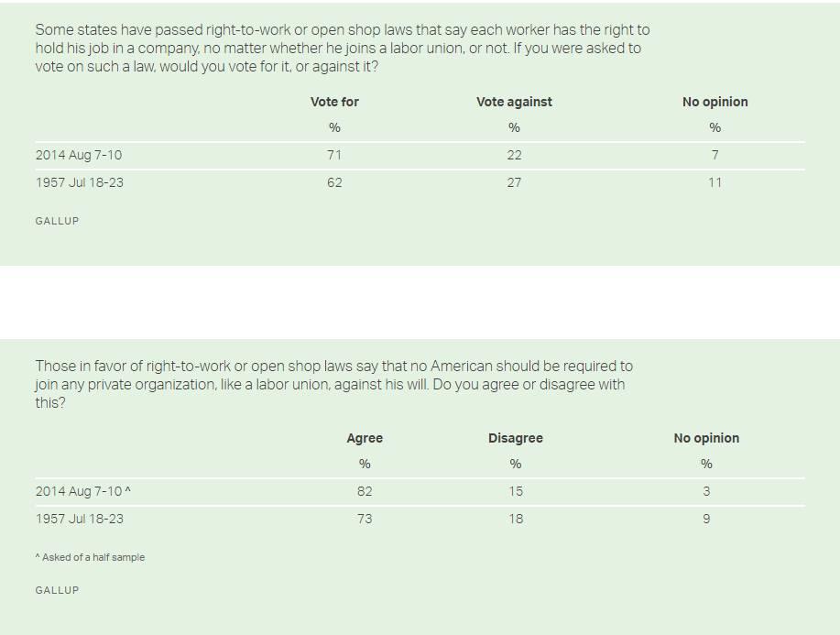The width and height of the screenshot is (840, 635).
Task: Select the 27 percent 'Vote against' value
Action: tap(514, 182)
